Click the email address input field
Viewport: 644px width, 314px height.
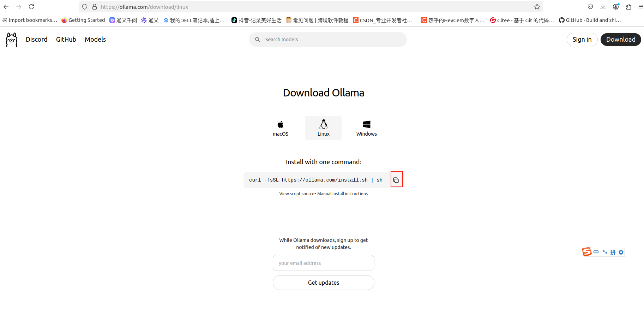(324, 263)
